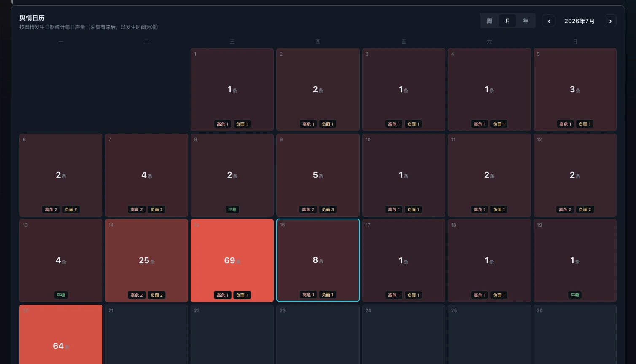636x364 pixels.
Task: Switch calendar to 年 view
Action: pyautogui.click(x=526, y=21)
